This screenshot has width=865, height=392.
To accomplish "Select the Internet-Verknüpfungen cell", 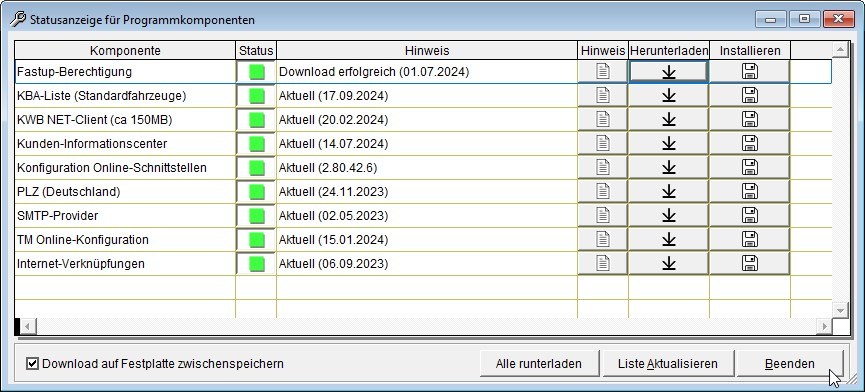I will point(125,264).
